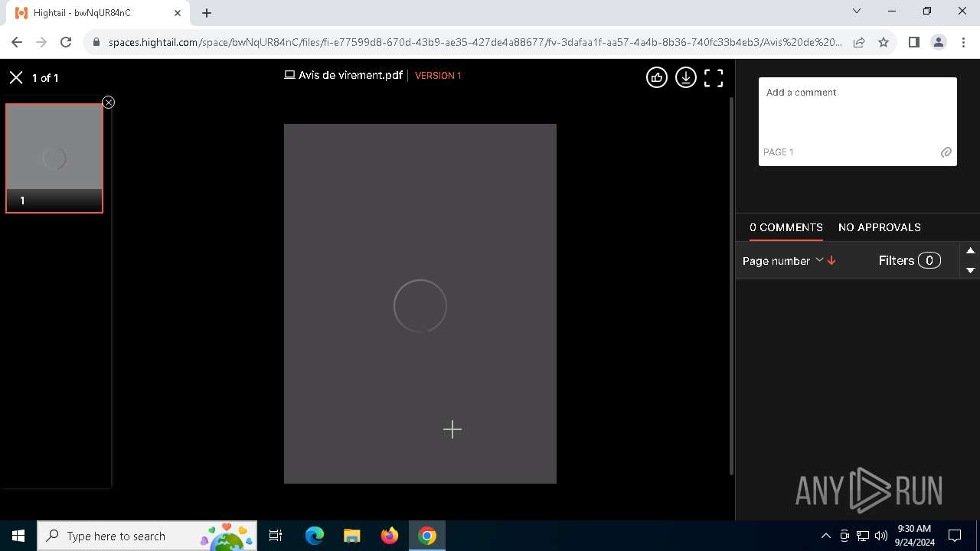The image size is (980, 551).
Task: Open the Windows Start menu
Action: [18, 536]
